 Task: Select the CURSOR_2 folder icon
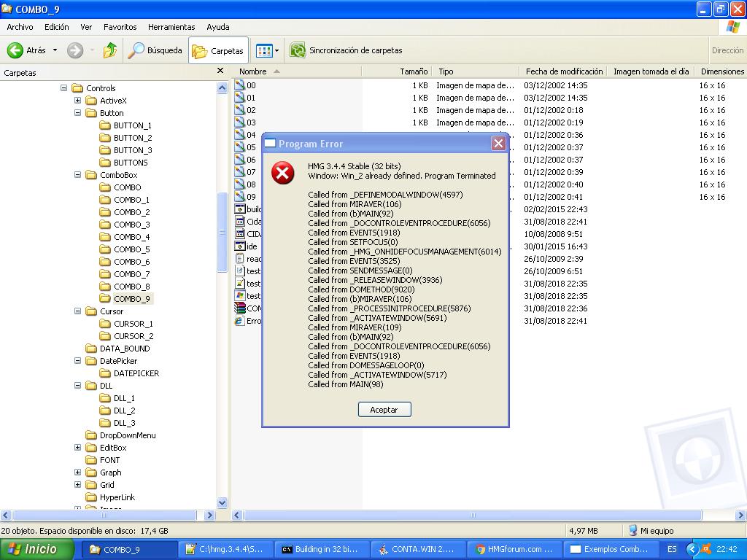pos(105,335)
